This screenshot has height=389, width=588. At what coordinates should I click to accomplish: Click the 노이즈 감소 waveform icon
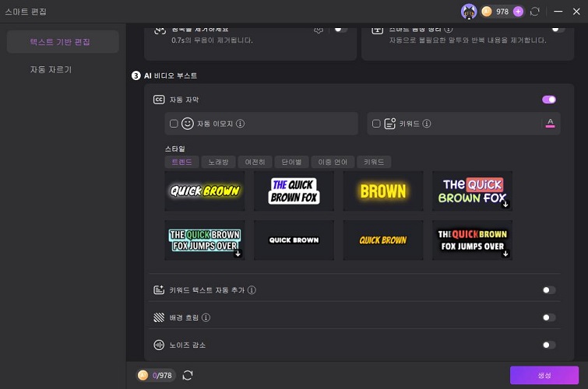point(159,345)
